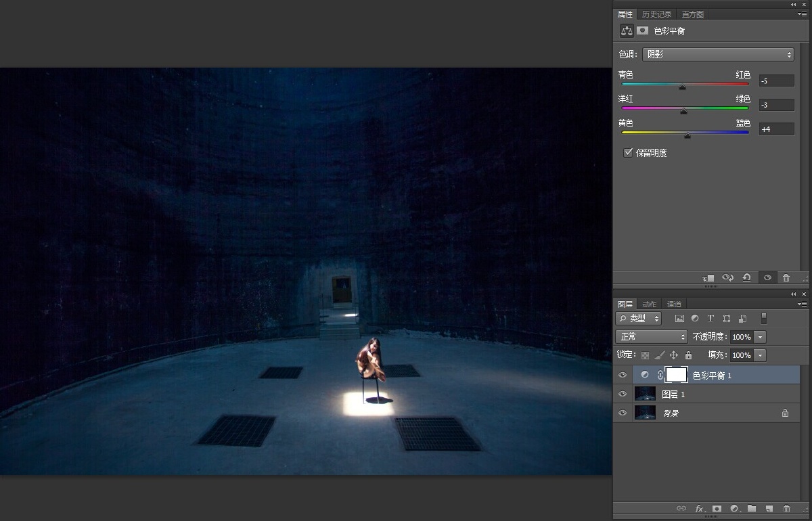This screenshot has width=812, height=521.
Task: Click the 黄色-蓝色 value field showing +4
Action: 776,129
